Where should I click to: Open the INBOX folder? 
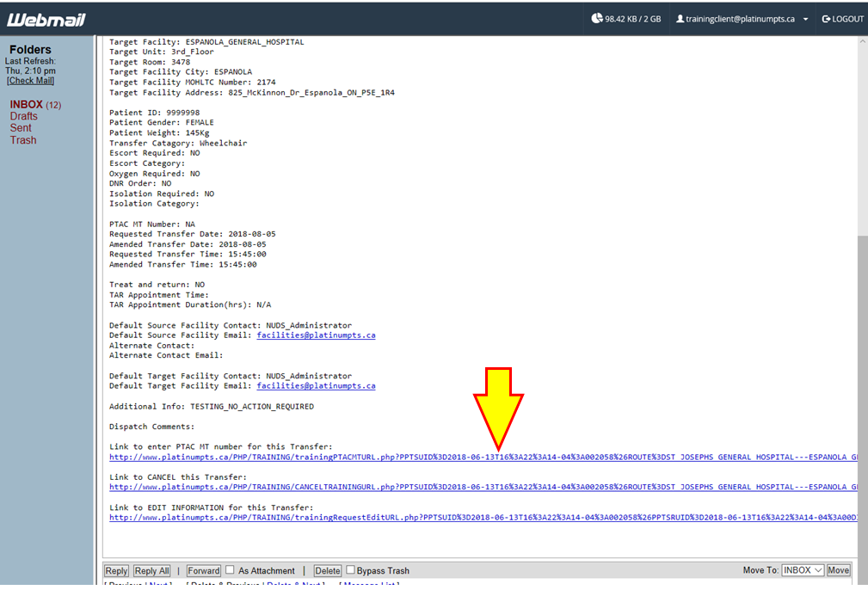tap(27, 105)
